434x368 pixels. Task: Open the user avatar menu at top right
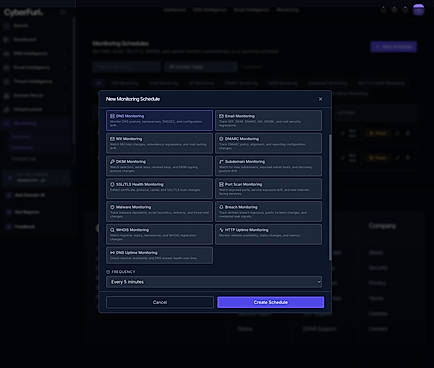tap(418, 10)
